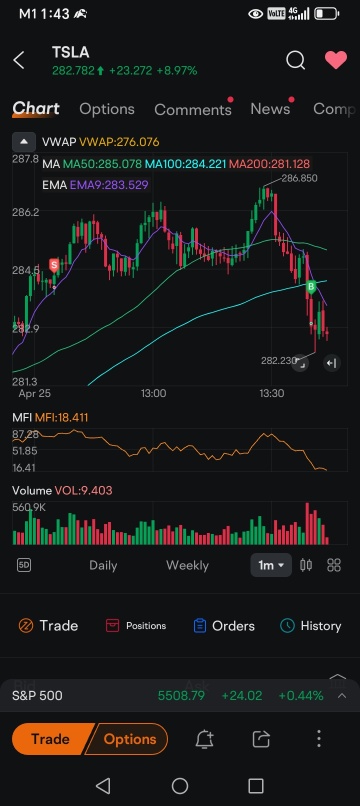Image resolution: width=360 pixels, height=806 pixels.
Task: Tap the TSLA ticker title
Action: coord(70,52)
